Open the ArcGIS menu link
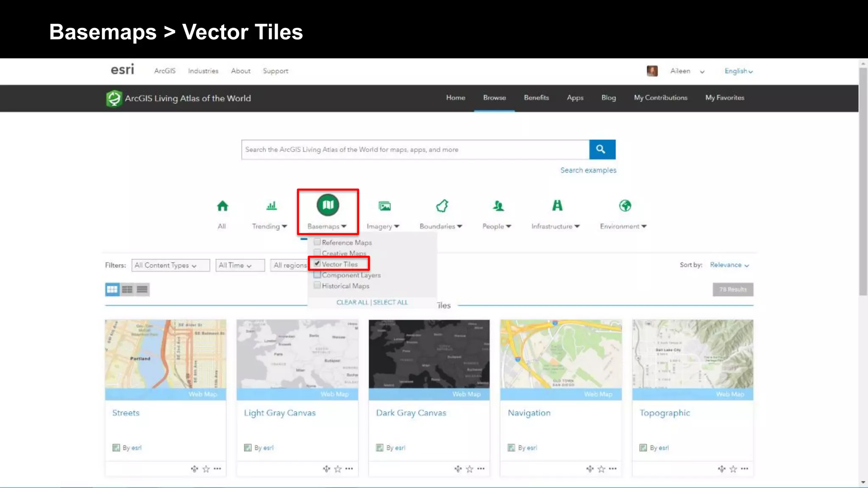 165,71
